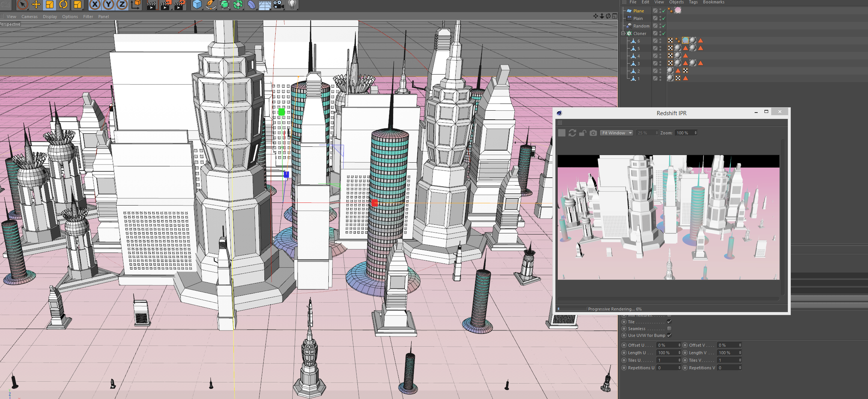Screen dimensions: 868x399
Task: Click the Zoom 100 % field in IPR
Action: [686, 133]
